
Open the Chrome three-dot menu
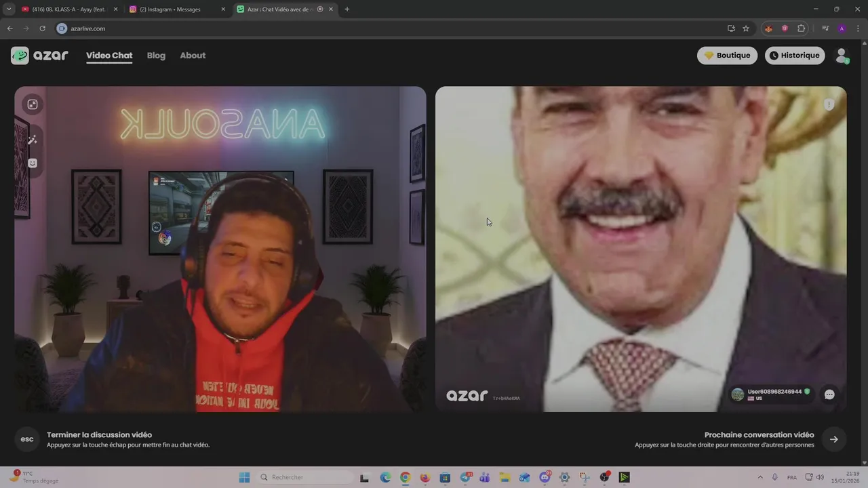tap(858, 28)
